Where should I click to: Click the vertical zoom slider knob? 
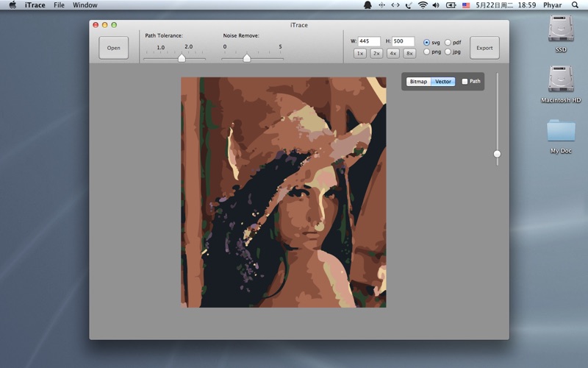(497, 154)
